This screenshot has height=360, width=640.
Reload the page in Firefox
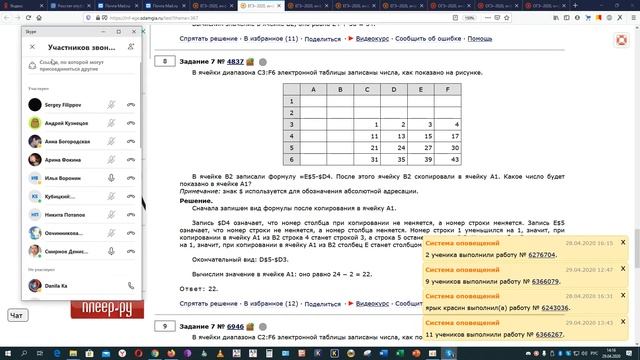coord(28,18)
